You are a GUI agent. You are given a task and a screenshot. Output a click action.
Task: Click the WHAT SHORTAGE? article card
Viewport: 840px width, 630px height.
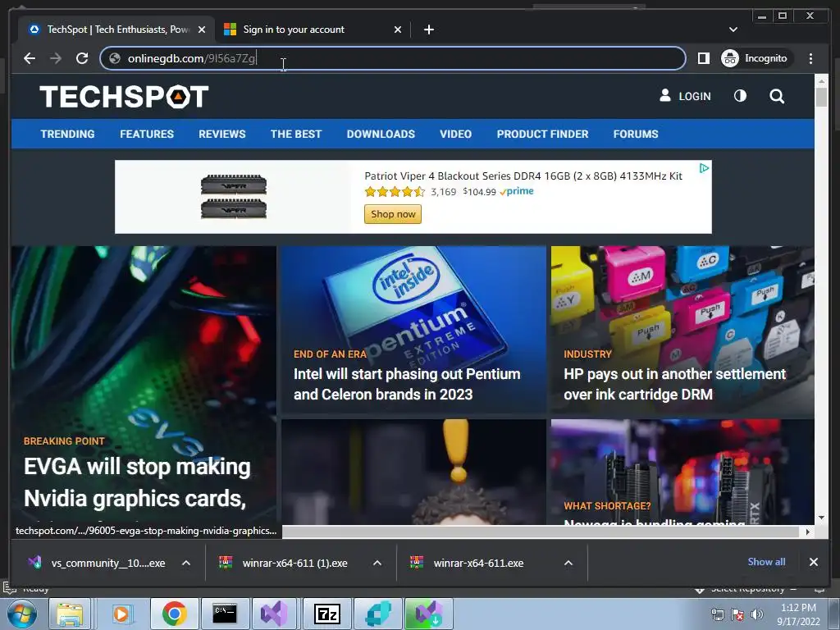[x=682, y=472]
